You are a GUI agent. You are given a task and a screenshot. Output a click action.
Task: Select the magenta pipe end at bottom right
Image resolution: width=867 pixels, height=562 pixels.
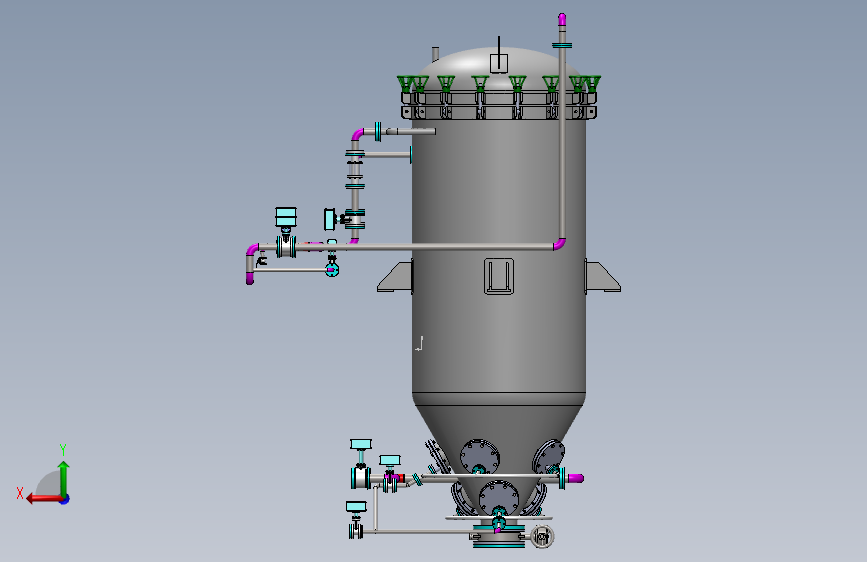576,478
